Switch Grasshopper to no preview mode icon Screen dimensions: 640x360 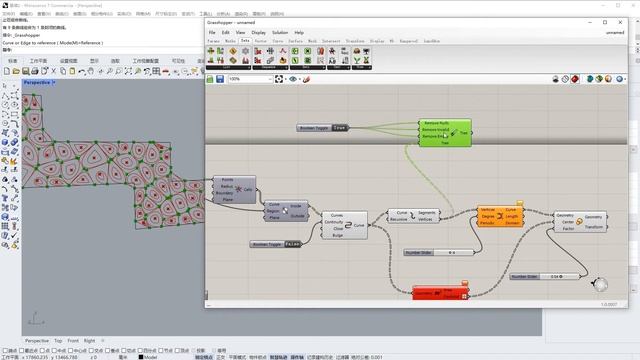556,79
